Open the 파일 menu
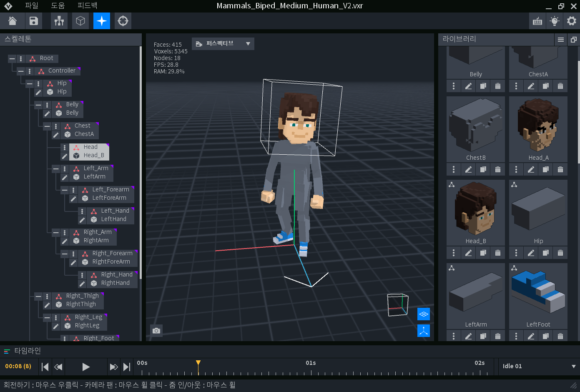This screenshot has width=580, height=392. coord(31,5)
